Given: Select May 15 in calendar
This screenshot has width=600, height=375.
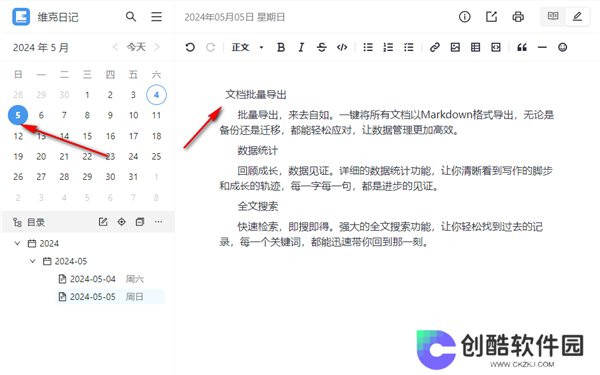Looking at the screenshot, I should pyautogui.click(x=87, y=136).
